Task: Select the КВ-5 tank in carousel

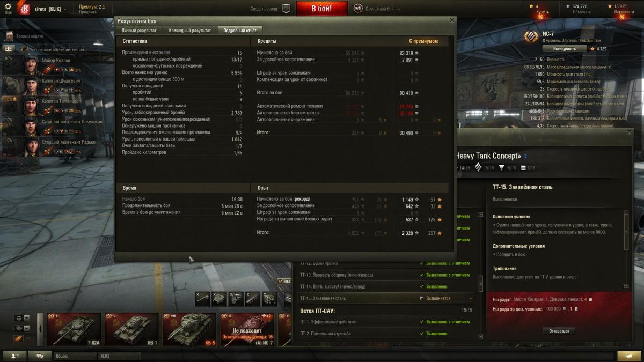Action: click(189, 329)
